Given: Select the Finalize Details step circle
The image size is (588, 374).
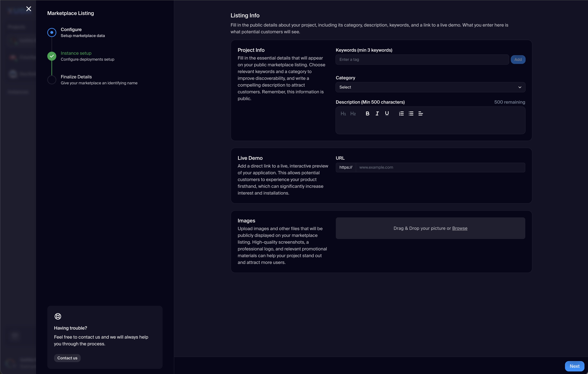Looking at the screenshot, I should 52,80.
